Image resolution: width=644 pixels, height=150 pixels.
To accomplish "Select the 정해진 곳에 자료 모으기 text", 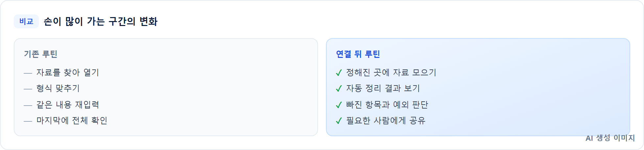I will [391, 72].
